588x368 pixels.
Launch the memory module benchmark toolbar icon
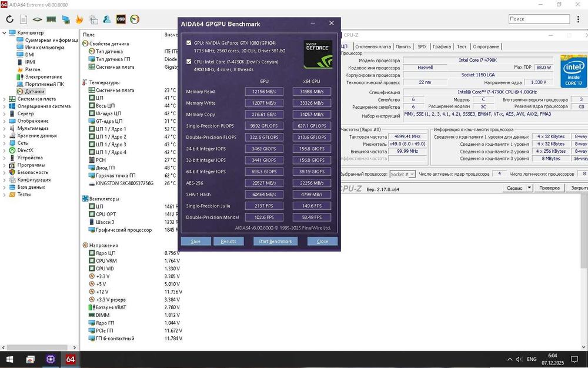coord(51,19)
